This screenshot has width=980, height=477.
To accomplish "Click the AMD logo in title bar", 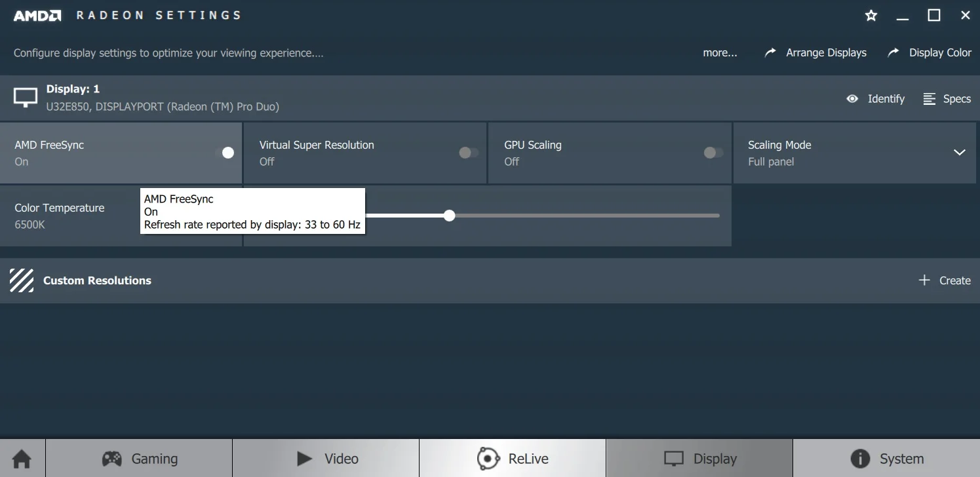I will point(37,16).
